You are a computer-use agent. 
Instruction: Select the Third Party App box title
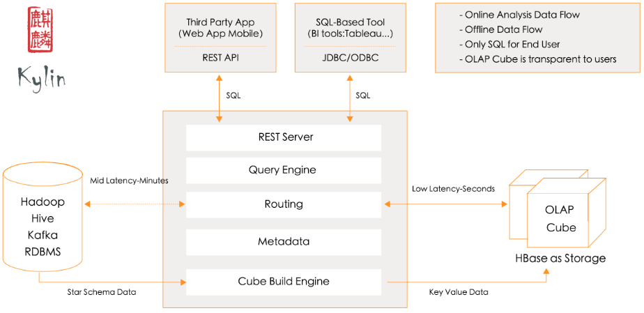[x=220, y=22]
